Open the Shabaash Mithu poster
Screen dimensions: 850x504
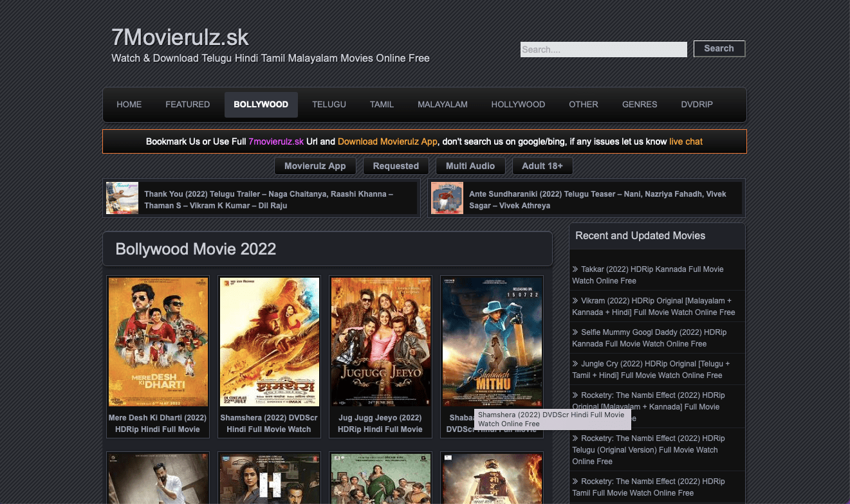point(492,342)
